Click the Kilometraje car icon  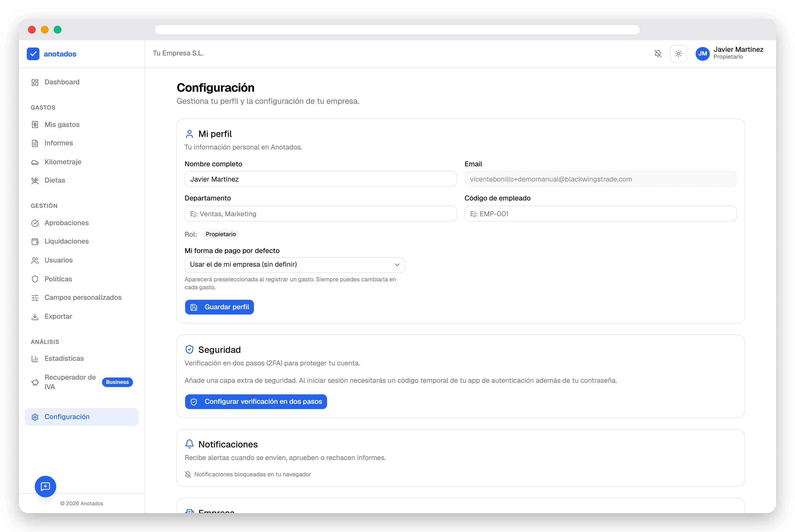pos(35,162)
